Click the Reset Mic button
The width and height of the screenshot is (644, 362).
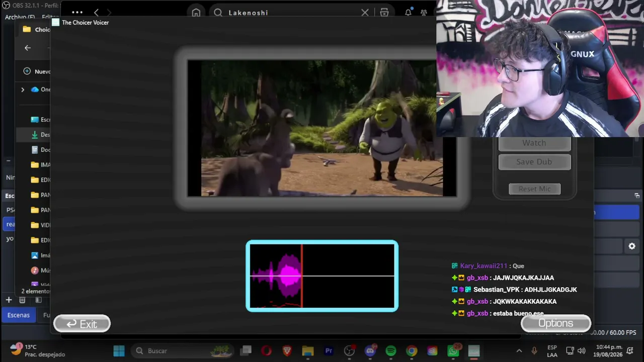coord(534,189)
